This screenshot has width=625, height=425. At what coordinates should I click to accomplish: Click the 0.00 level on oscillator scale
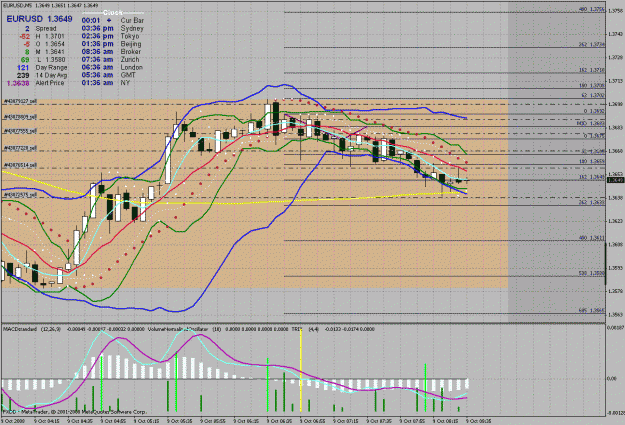(x=612, y=378)
